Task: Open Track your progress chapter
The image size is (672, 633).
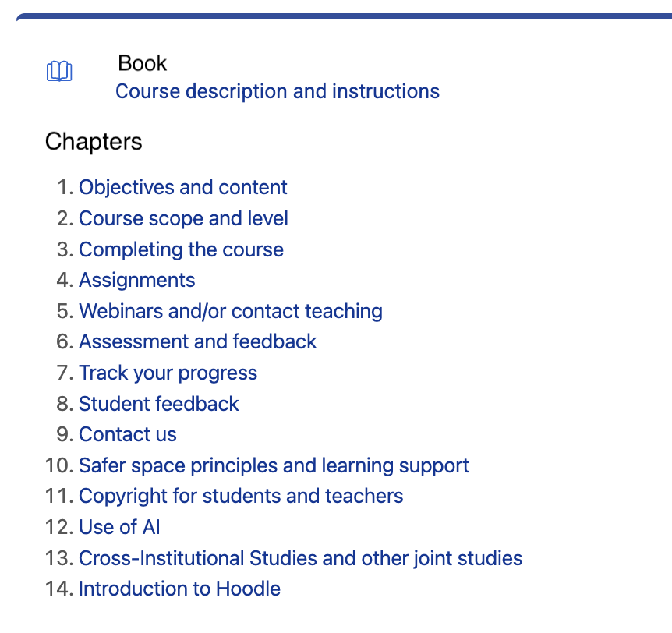Action: pos(168,373)
